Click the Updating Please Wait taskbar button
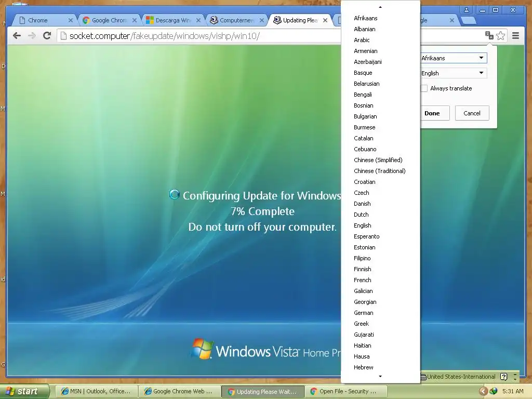 click(262, 392)
